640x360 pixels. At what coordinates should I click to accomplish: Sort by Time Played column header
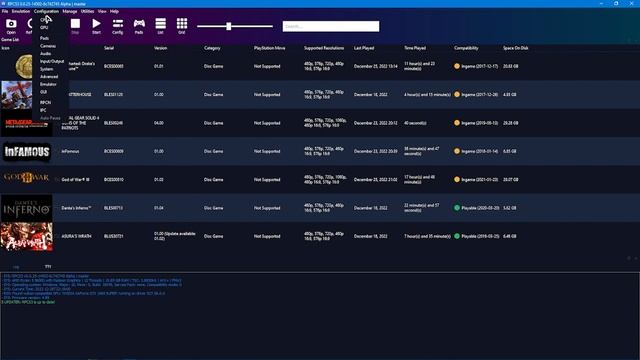[x=415, y=48]
